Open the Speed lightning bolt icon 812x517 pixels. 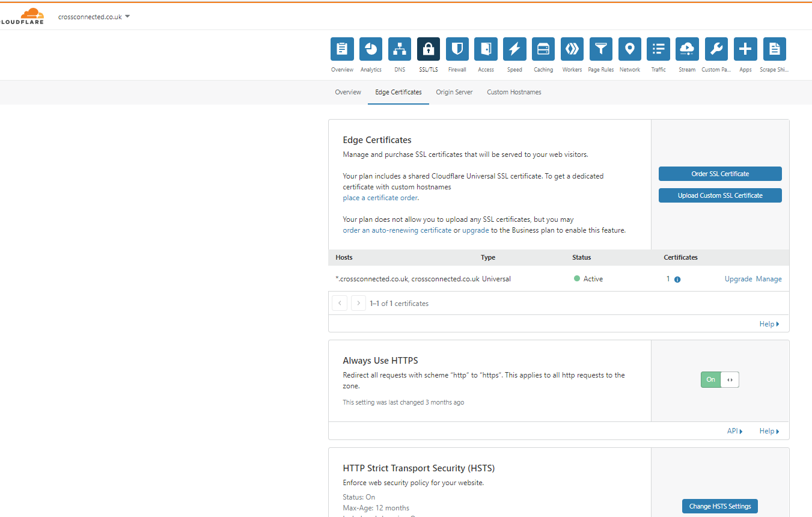514,49
